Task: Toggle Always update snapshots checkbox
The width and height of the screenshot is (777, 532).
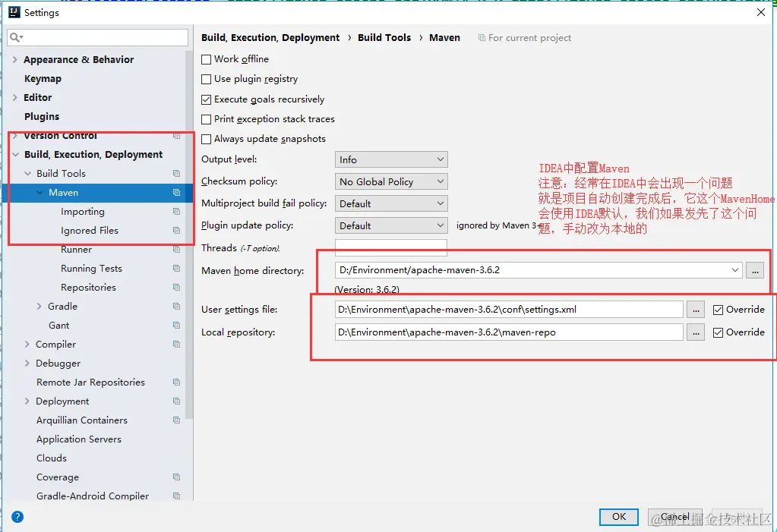Action: click(x=206, y=139)
